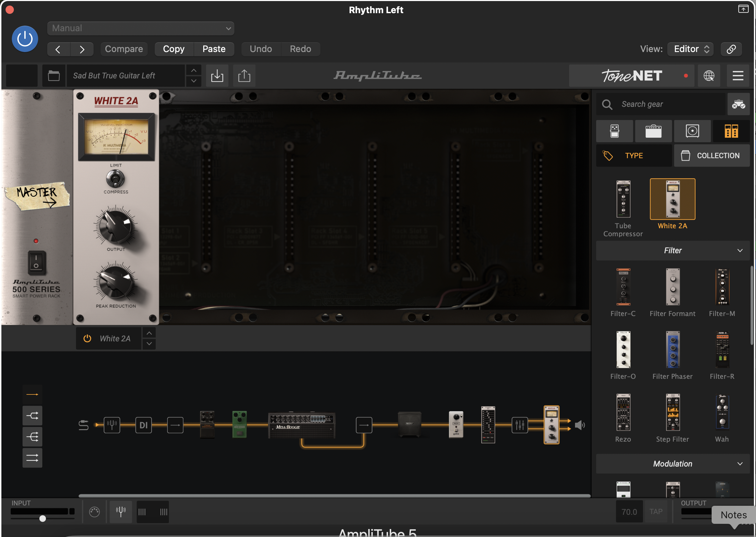Click the White 2A OUTPUT knob
The image size is (756, 537).
tap(115, 226)
